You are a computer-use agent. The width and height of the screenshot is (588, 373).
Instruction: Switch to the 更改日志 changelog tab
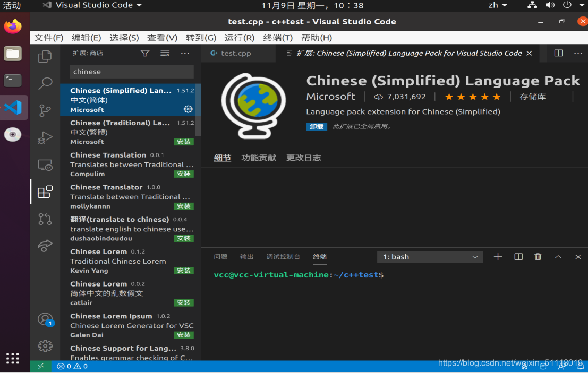(304, 158)
